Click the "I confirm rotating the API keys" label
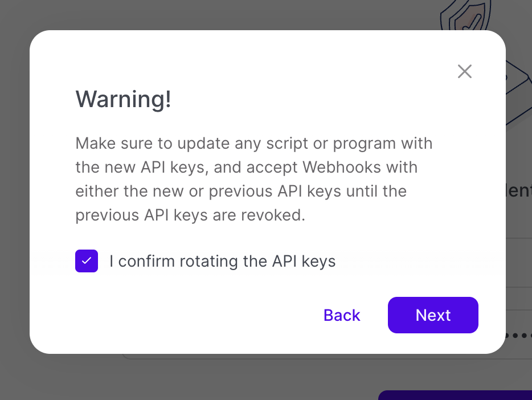The height and width of the screenshot is (400, 532). point(222,262)
